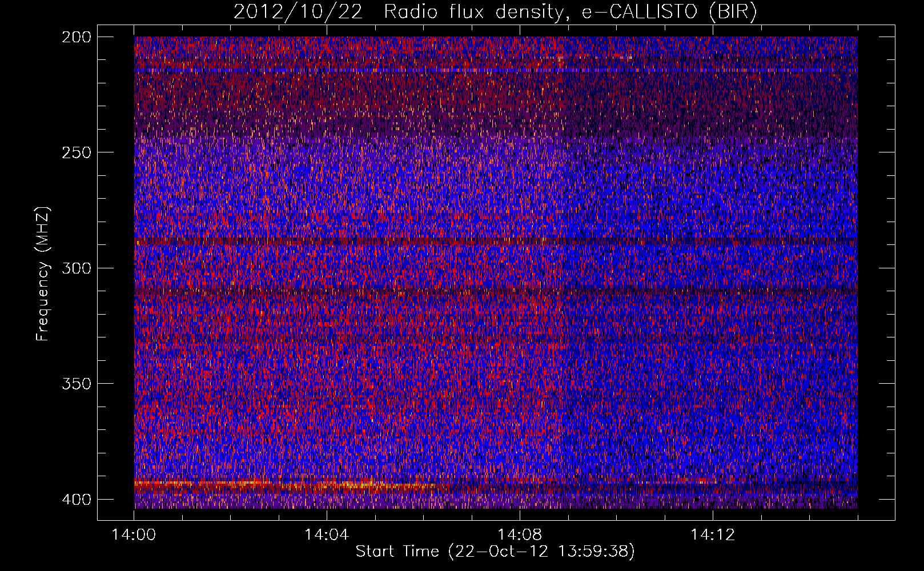The image size is (924, 571).
Task: Click the 'Start Time (22-Oct-12 13:59:38)' axis label
Action: point(495,552)
